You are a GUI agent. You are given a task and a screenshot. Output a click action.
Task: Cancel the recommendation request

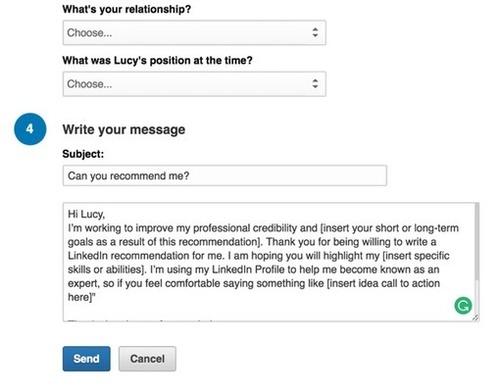point(147,359)
